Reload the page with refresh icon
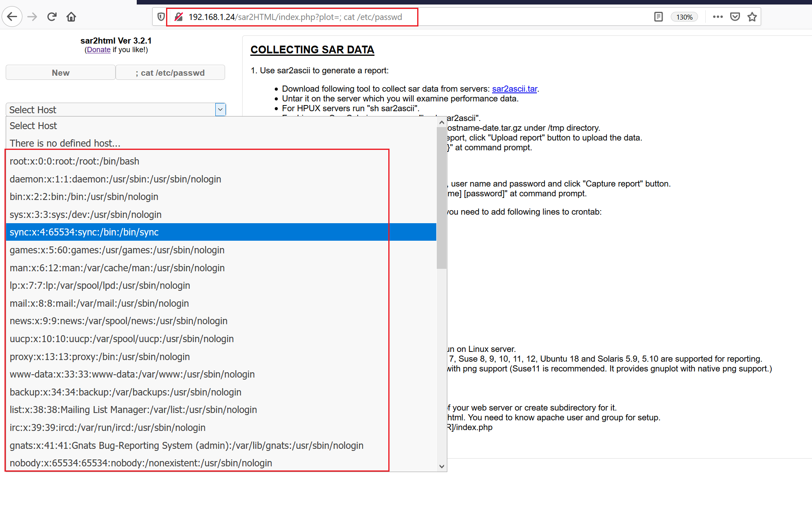 point(52,17)
